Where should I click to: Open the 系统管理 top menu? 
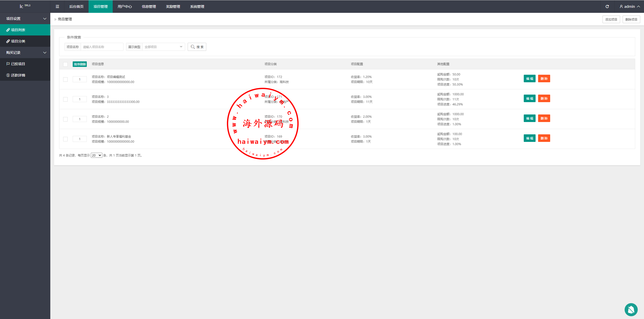197,7
